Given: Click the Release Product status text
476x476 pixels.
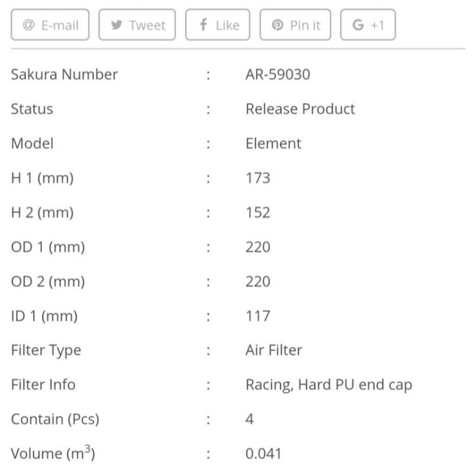Looking at the screenshot, I should (300, 109).
